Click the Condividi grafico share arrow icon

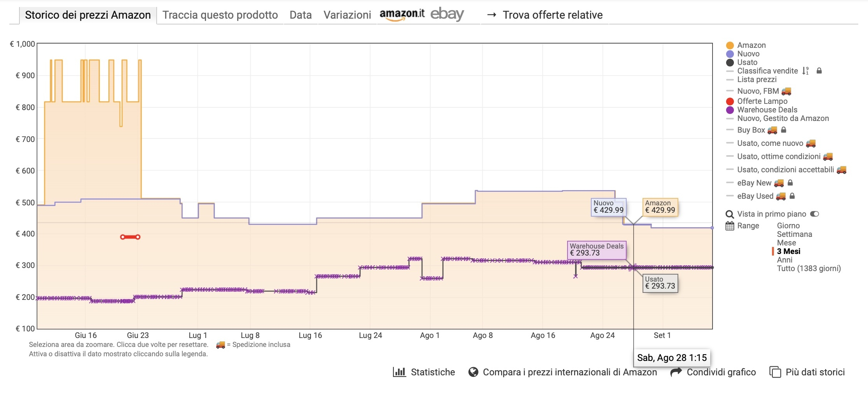tap(676, 372)
